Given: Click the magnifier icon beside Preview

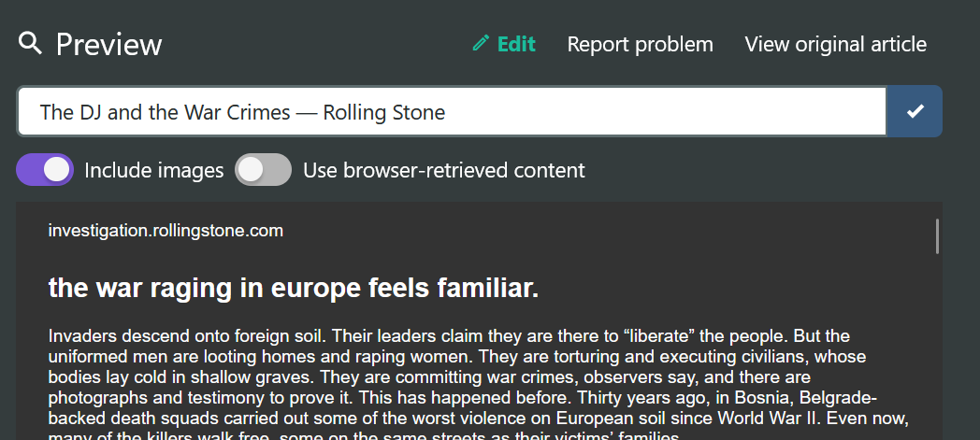Looking at the screenshot, I should 30,44.
